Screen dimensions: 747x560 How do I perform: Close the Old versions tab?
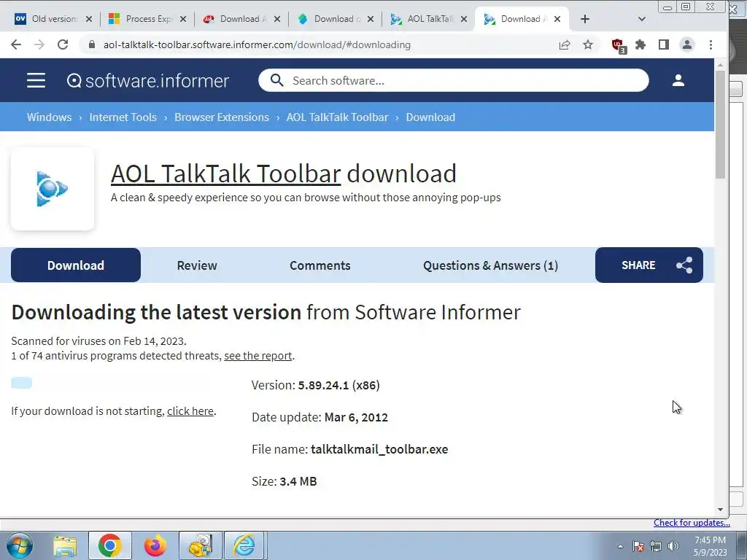coord(88,19)
